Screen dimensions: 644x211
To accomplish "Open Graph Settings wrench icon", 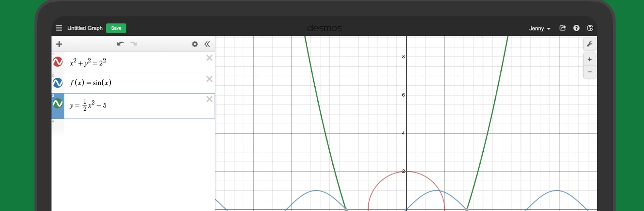I will (x=590, y=44).
